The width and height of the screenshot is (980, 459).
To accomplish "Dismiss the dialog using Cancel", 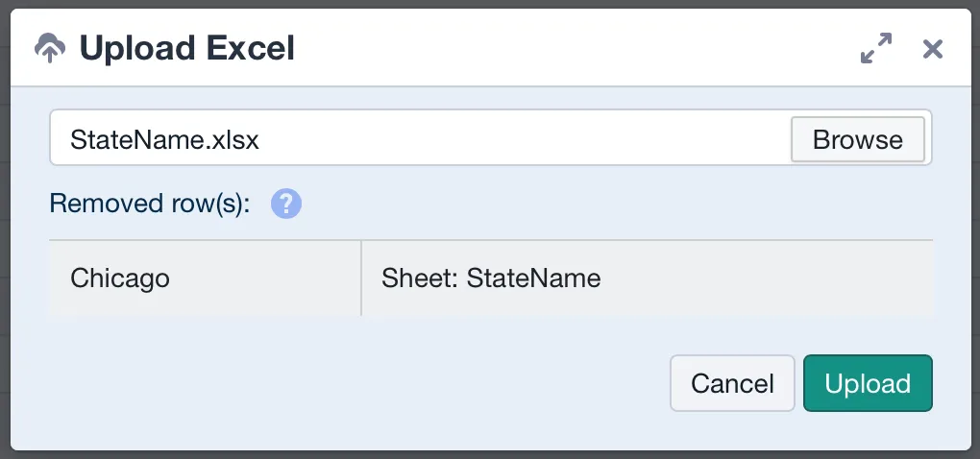I will pyautogui.click(x=732, y=383).
